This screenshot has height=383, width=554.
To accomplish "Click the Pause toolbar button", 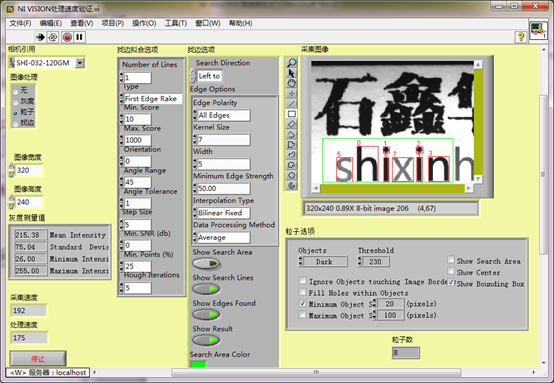I will 79,37.
